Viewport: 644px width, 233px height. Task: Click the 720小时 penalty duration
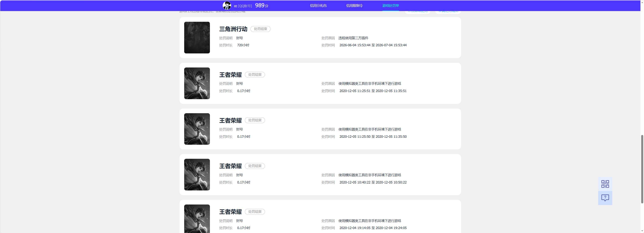[x=243, y=45]
